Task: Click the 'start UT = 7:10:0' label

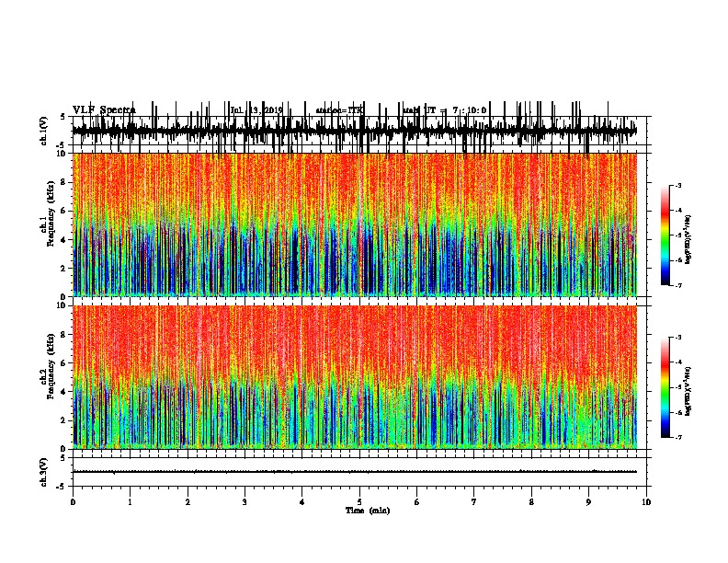Action: 445,110
